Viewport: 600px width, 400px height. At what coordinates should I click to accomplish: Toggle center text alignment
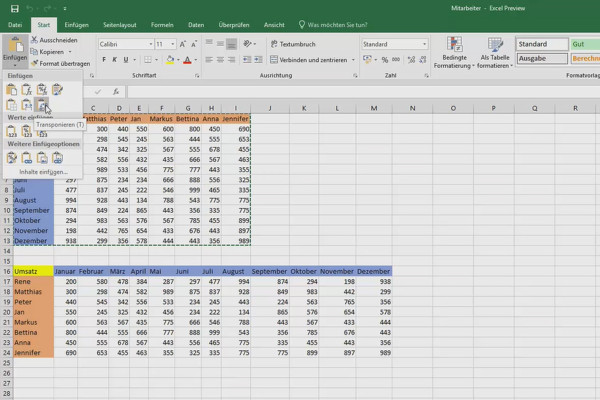coord(220,60)
